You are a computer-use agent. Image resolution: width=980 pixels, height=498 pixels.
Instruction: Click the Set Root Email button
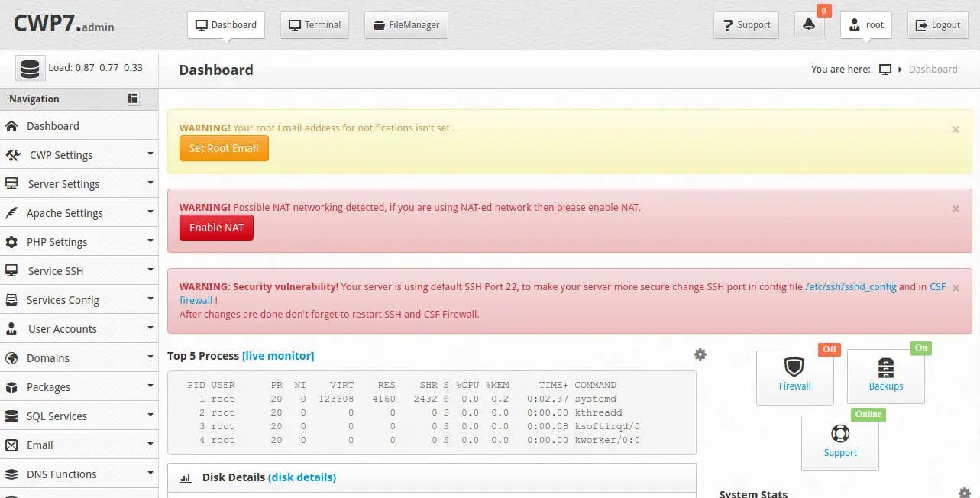(224, 148)
